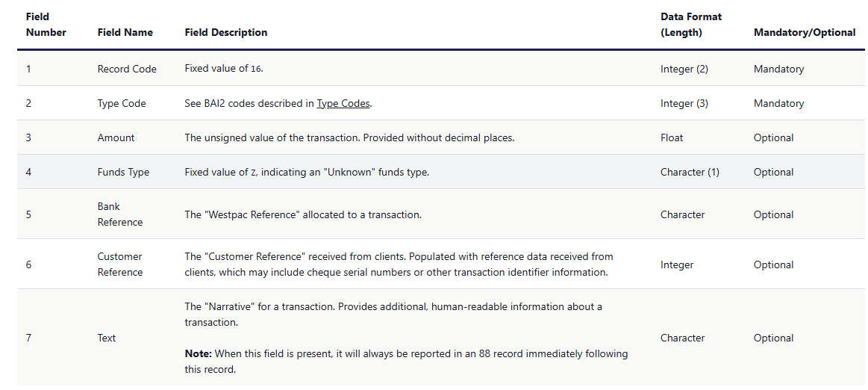Click the bold Note: text
The height and width of the screenshot is (390, 868).
pos(198,353)
